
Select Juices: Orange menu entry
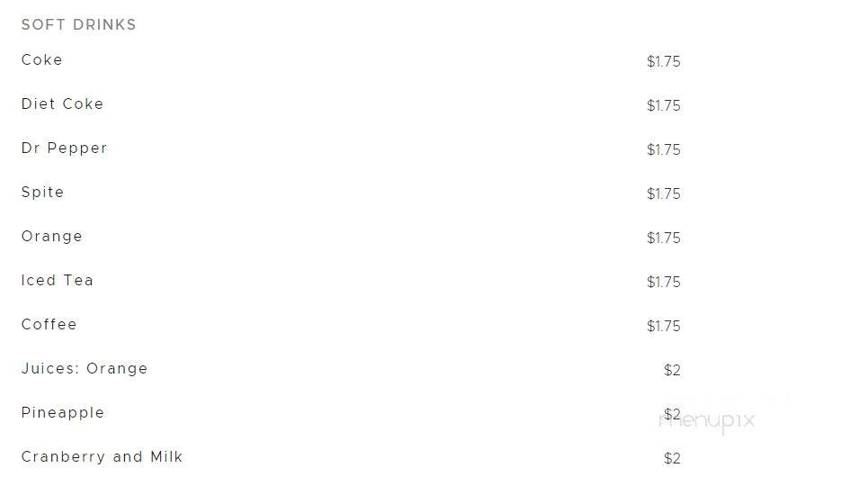pyautogui.click(x=85, y=369)
